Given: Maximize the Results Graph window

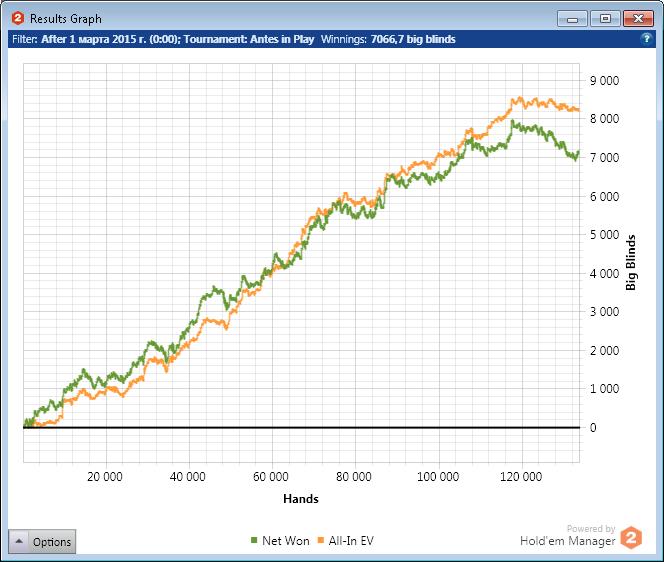Looking at the screenshot, I should [605, 19].
